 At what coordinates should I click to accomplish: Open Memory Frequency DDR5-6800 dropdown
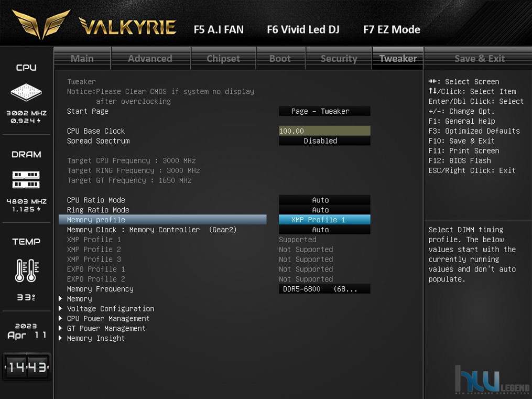pyautogui.click(x=324, y=289)
